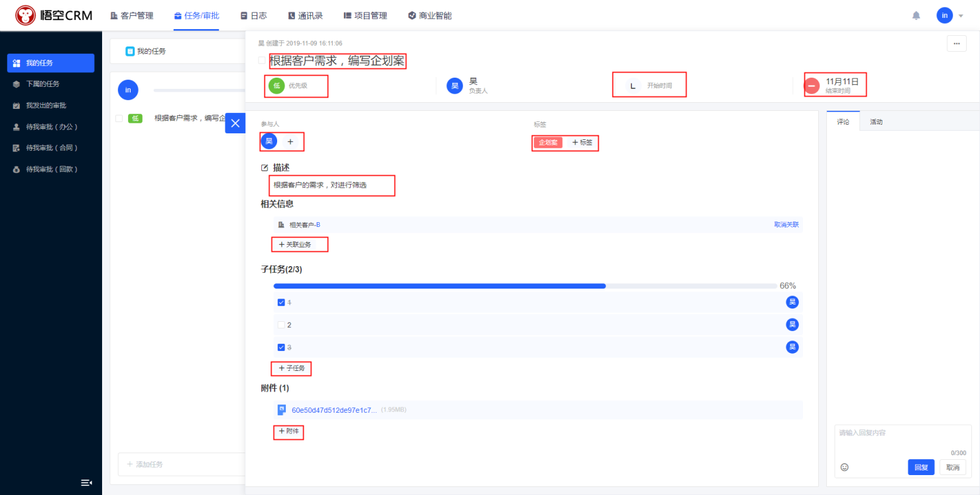Click the green 低 priority icon

pos(276,86)
